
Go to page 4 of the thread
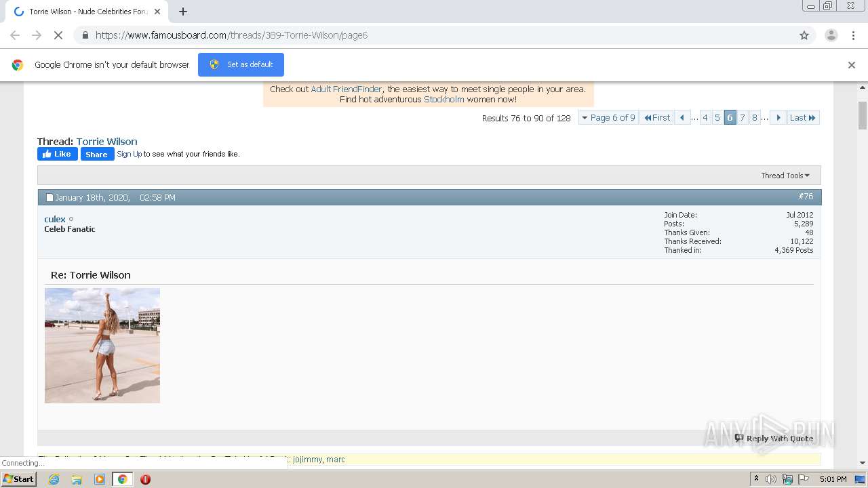pos(705,117)
